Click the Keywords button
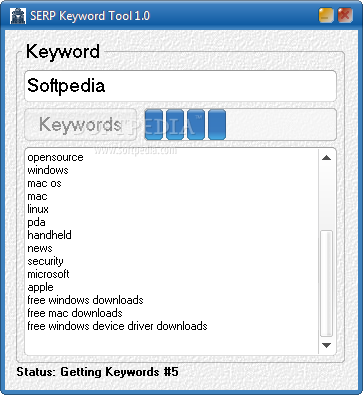The width and height of the screenshot is (363, 395). [x=80, y=124]
